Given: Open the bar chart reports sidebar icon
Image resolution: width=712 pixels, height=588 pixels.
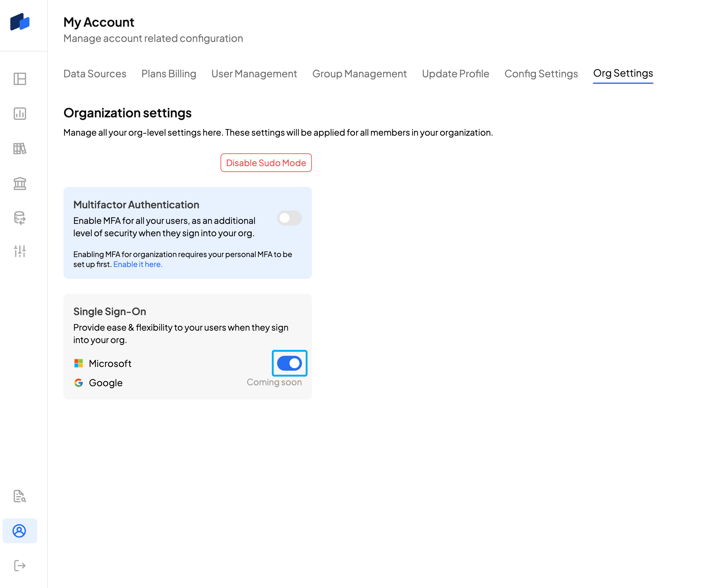Looking at the screenshot, I should pos(20,113).
